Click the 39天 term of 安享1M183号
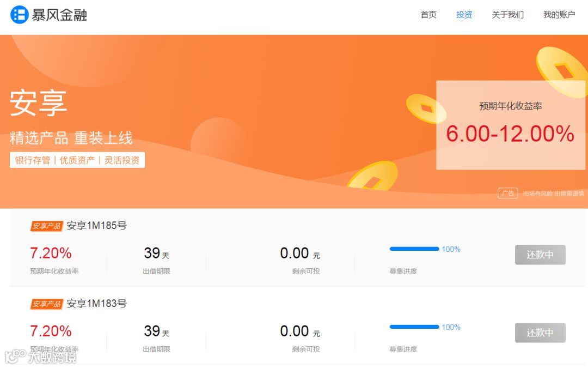Viewport: 588px width, 368px height. (x=157, y=331)
